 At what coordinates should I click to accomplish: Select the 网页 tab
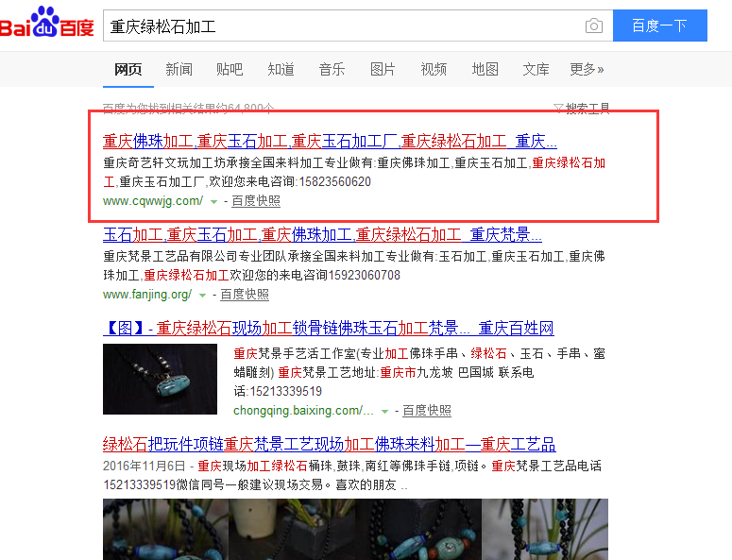coord(128,70)
